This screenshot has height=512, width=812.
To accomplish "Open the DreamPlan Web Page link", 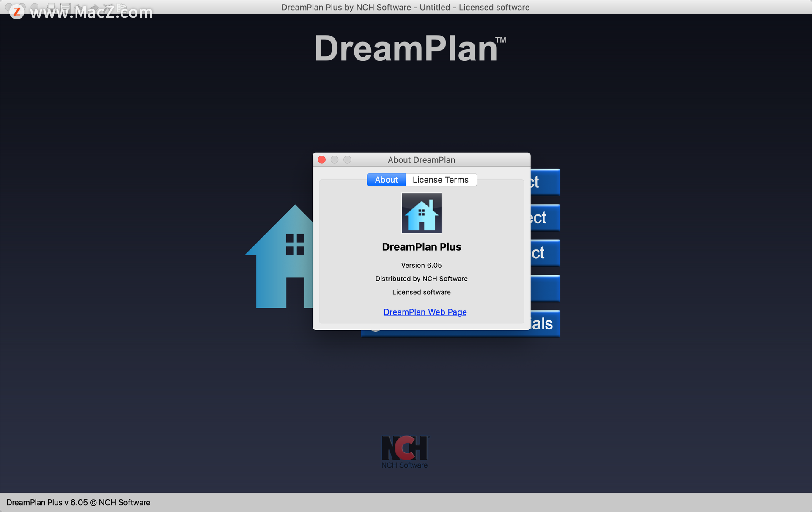I will pyautogui.click(x=425, y=312).
